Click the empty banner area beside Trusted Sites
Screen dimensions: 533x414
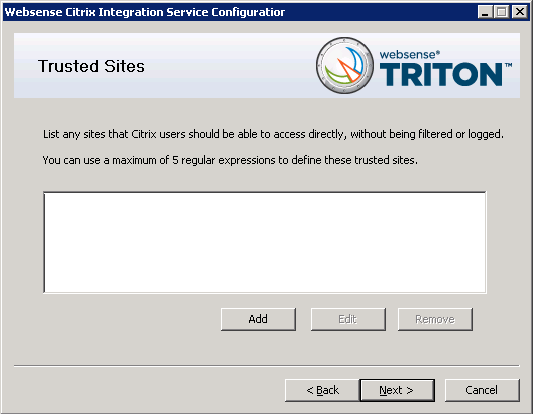coord(228,66)
